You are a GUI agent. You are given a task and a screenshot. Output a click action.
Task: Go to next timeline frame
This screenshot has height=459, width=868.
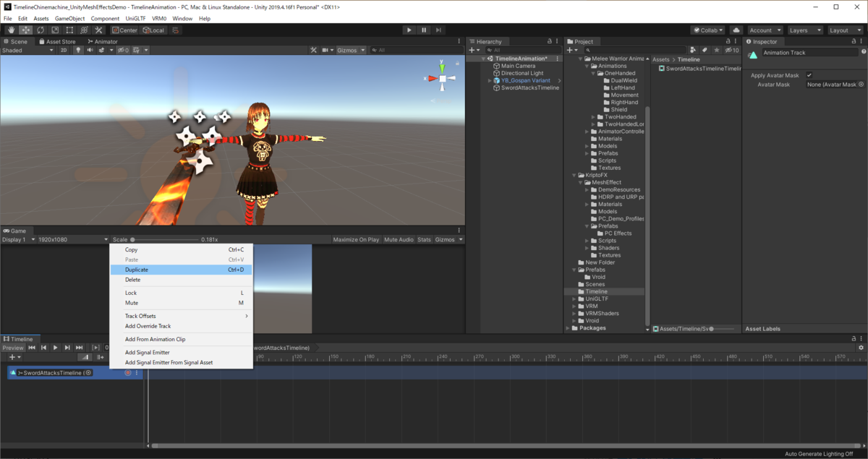coord(67,348)
